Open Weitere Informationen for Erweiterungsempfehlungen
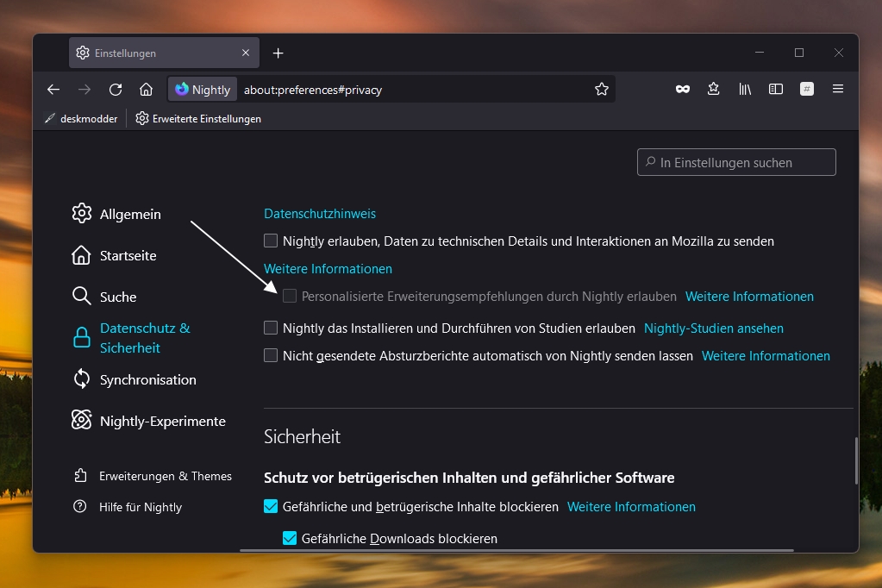The image size is (882, 588). [x=749, y=297]
